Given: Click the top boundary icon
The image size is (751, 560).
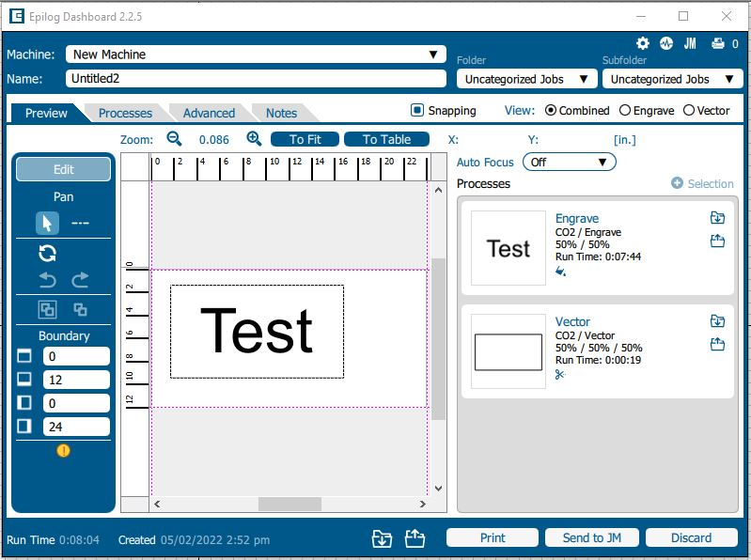Looking at the screenshot, I should click(x=24, y=356).
